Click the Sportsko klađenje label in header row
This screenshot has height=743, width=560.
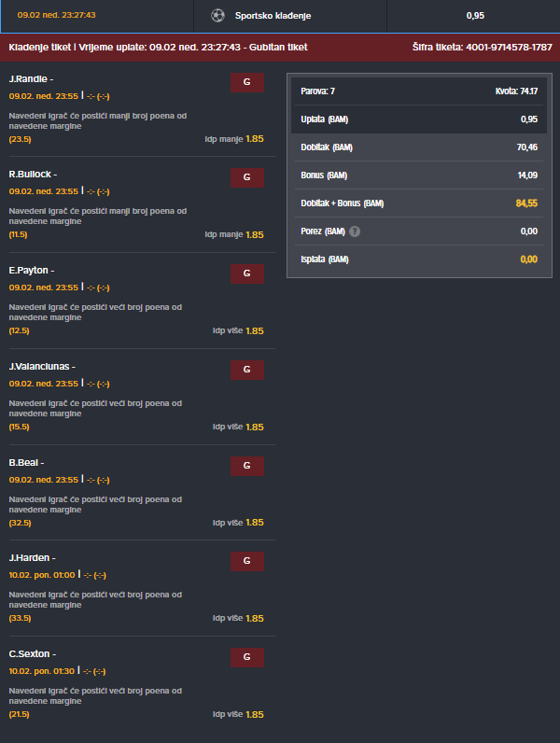click(273, 16)
